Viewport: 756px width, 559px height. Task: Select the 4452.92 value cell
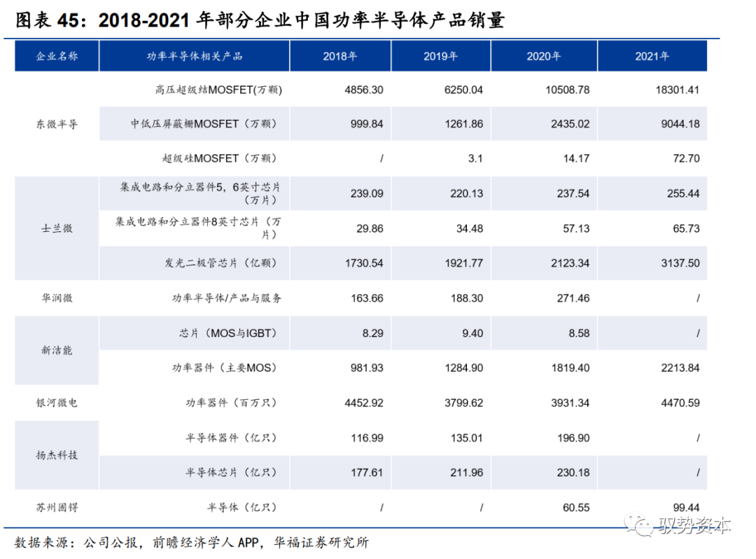(x=364, y=403)
